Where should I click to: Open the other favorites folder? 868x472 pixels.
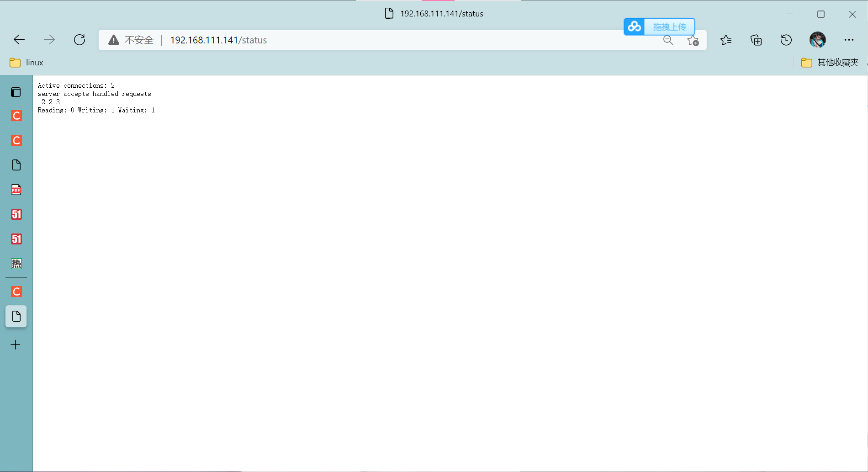(830, 63)
